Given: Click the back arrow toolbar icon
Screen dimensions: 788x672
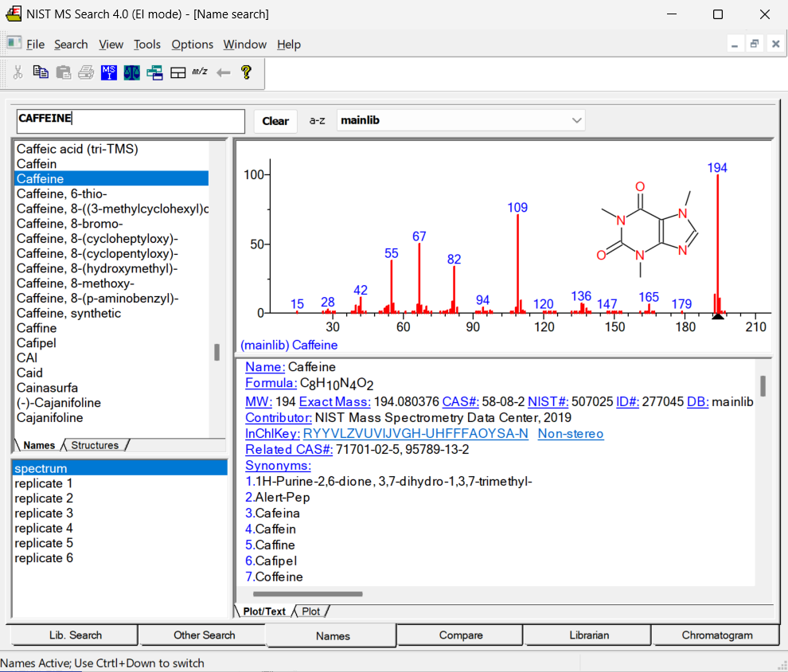Looking at the screenshot, I should coord(223,73).
